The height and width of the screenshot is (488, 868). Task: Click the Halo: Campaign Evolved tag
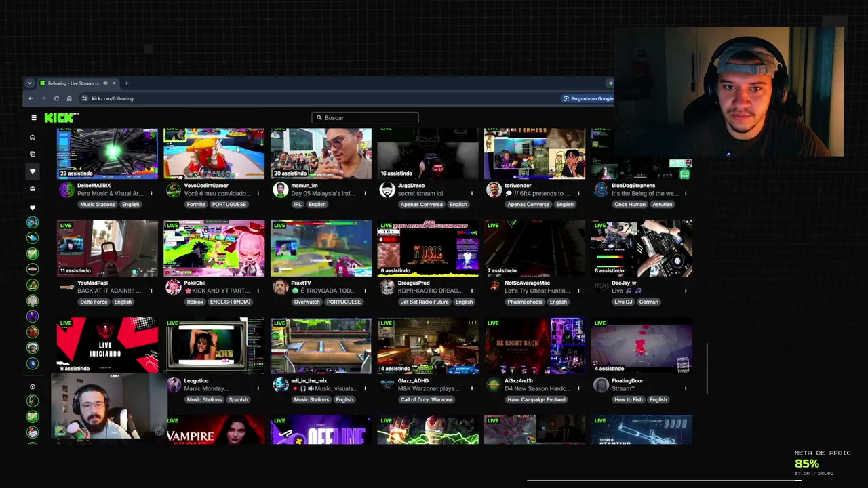pyautogui.click(x=536, y=399)
